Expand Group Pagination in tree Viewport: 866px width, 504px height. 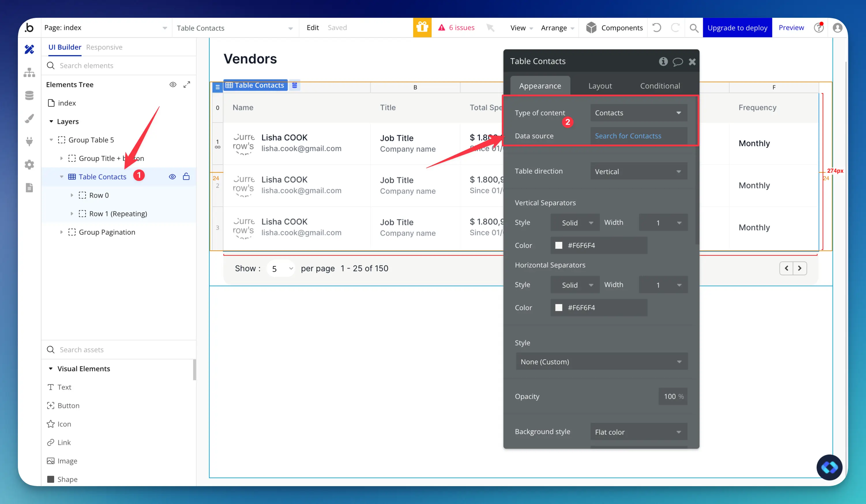coord(61,232)
